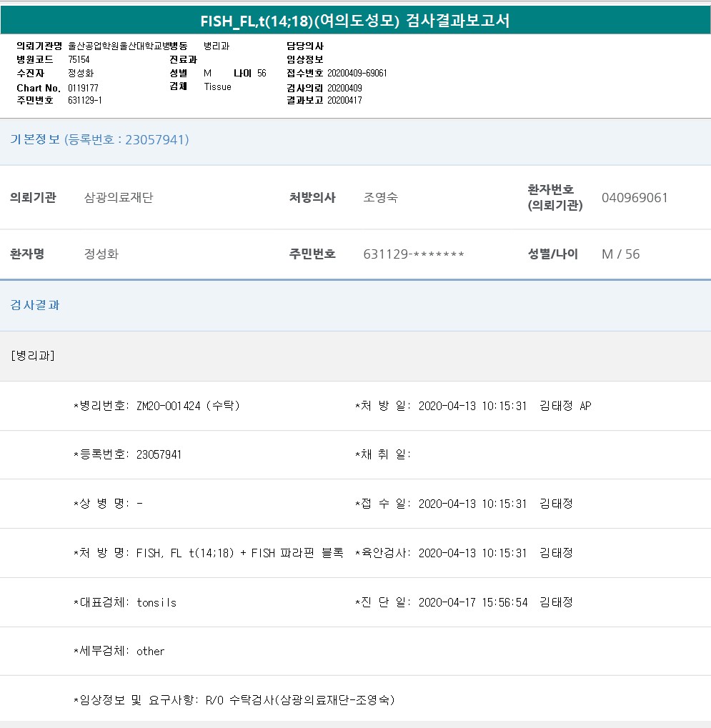711x728 pixels.
Task: Click the masked 주민번호 631129-*******
Action: pos(414,254)
